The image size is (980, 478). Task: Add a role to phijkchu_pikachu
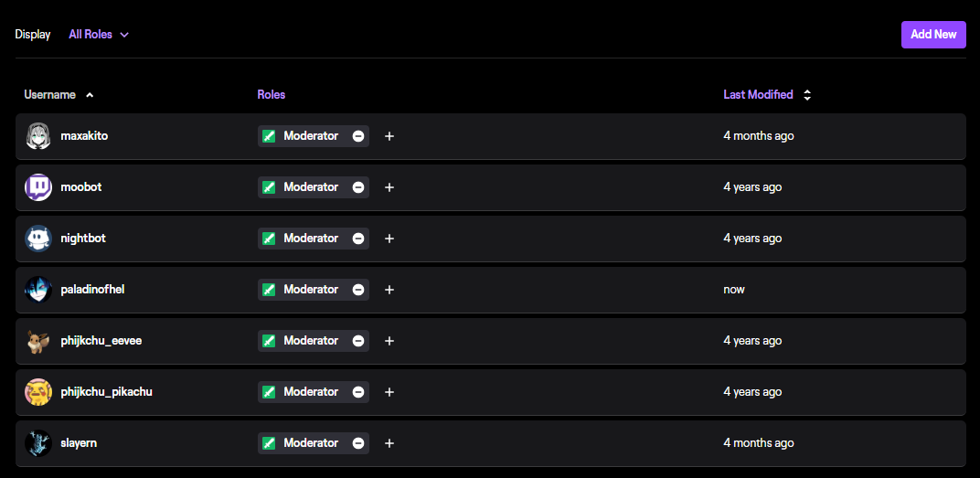coord(389,392)
